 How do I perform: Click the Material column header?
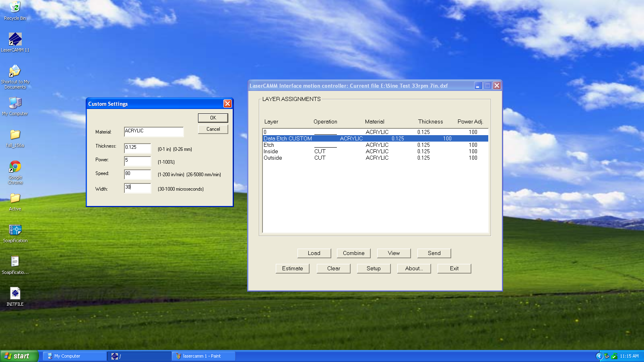click(374, 121)
